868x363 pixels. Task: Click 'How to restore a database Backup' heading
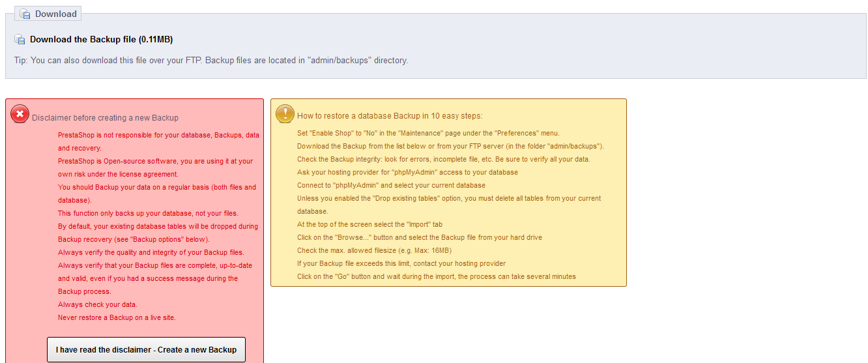[390, 116]
